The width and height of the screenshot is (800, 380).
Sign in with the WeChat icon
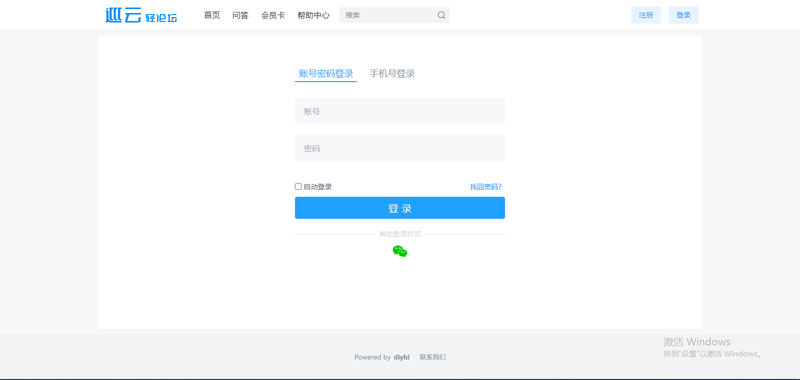(400, 251)
